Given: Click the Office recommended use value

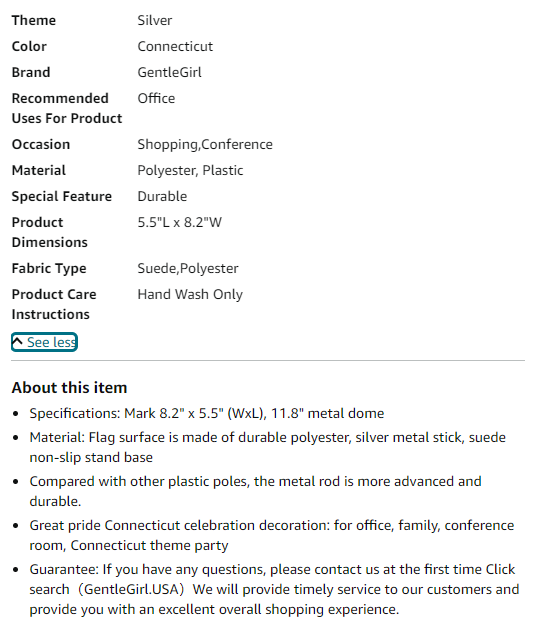Looking at the screenshot, I should click(156, 98).
